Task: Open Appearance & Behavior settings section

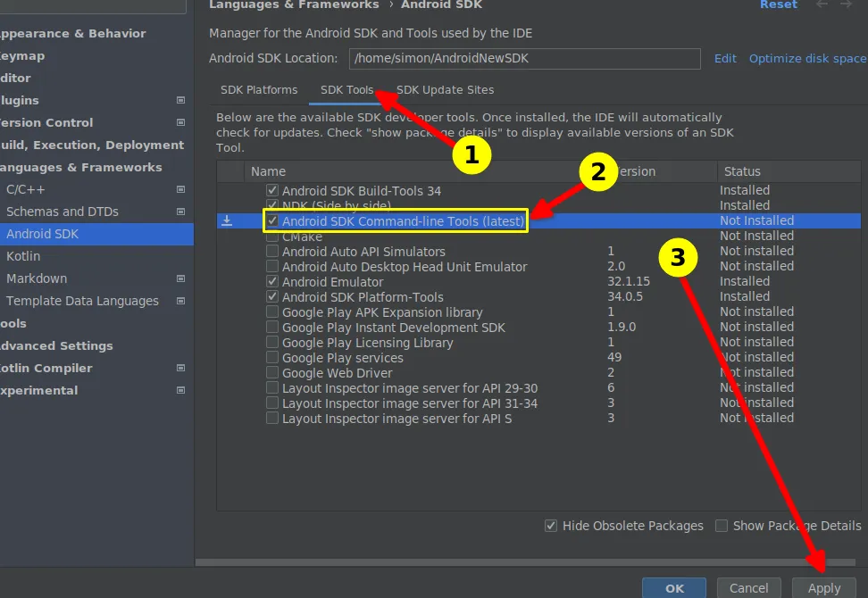Action: click(73, 33)
